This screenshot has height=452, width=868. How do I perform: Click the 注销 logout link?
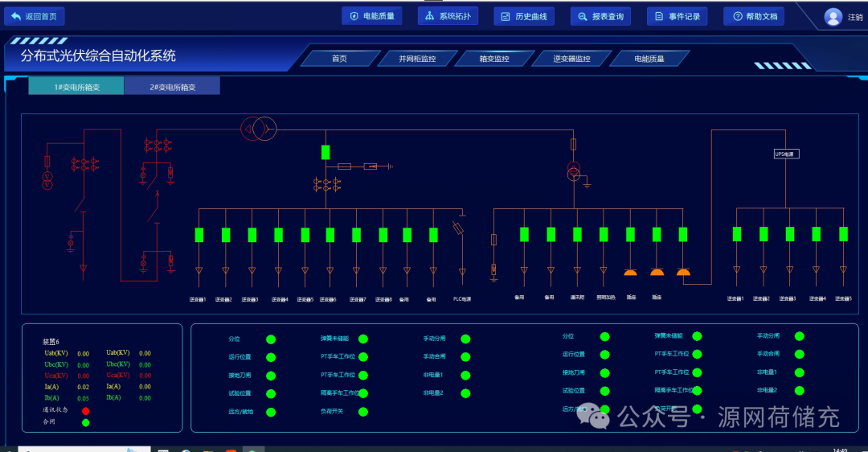[855, 17]
